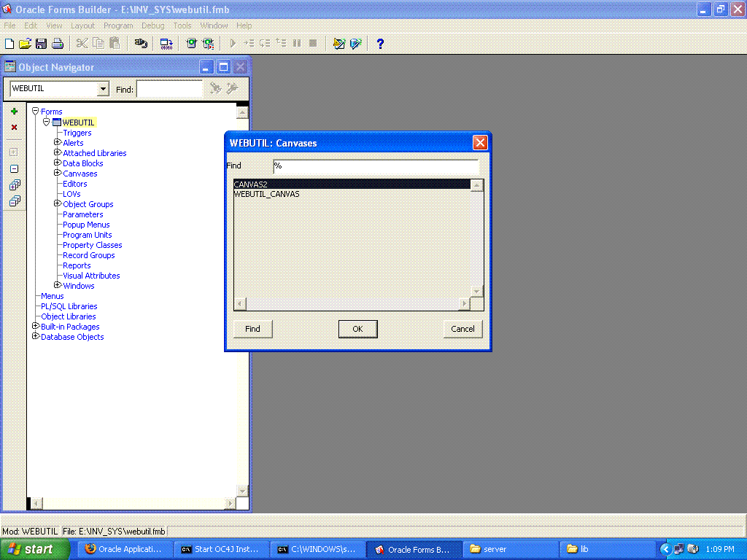Expand the Data Blocks tree node
The height and width of the screenshot is (560, 747).
[57, 163]
